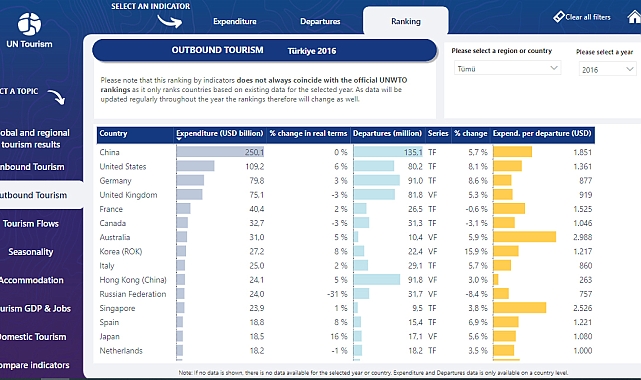Open the year dropdown showing 2016
641x380 pixels.
(607, 69)
